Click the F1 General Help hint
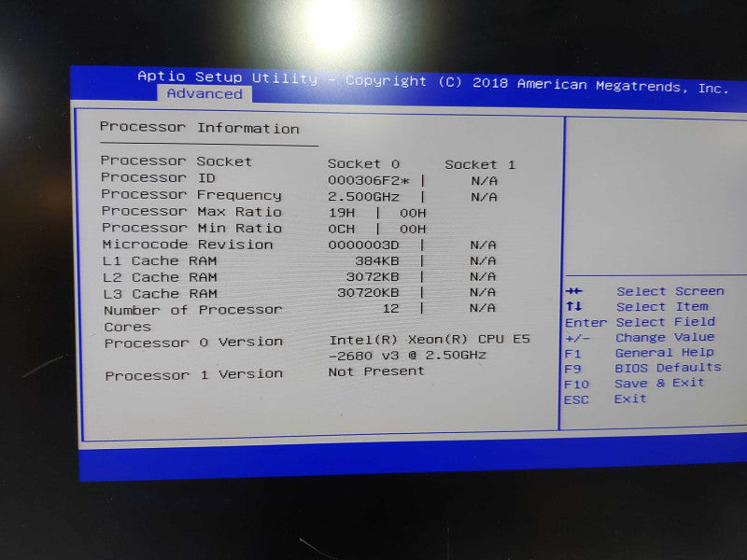 pyautogui.click(x=639, y=353)
